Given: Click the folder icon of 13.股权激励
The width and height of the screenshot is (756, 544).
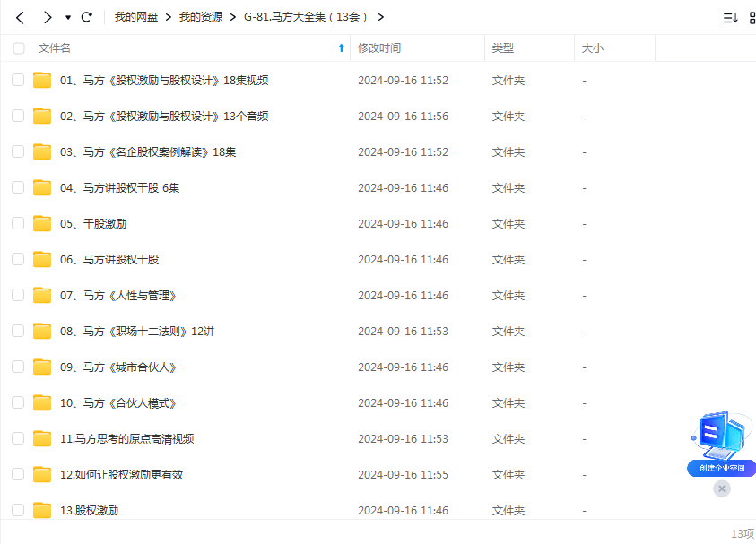Looking at the screenshot, I should (x=42, y=510).
